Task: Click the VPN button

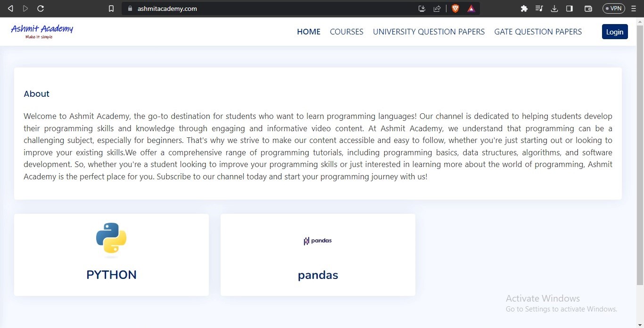Action: point(614,8)
